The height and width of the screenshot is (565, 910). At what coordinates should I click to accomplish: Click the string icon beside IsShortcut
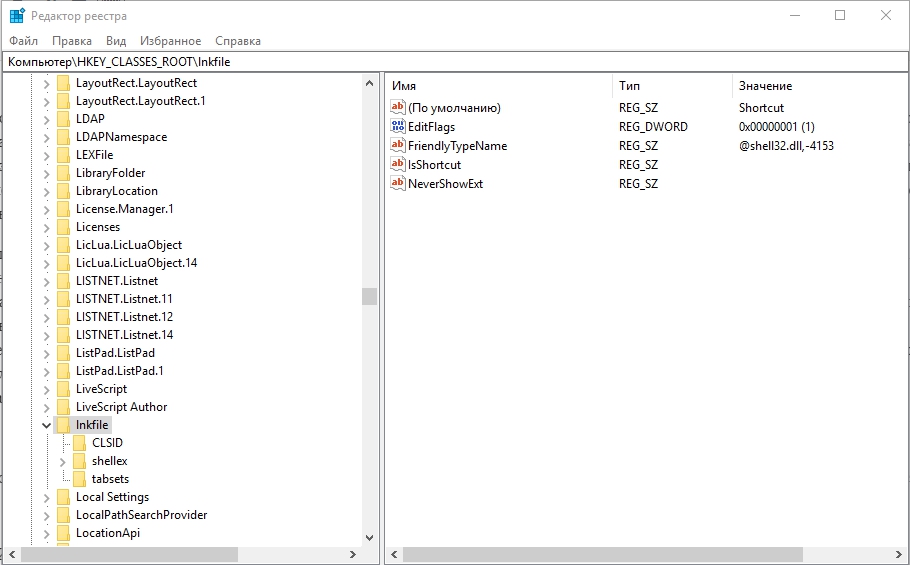coord(398,165)
